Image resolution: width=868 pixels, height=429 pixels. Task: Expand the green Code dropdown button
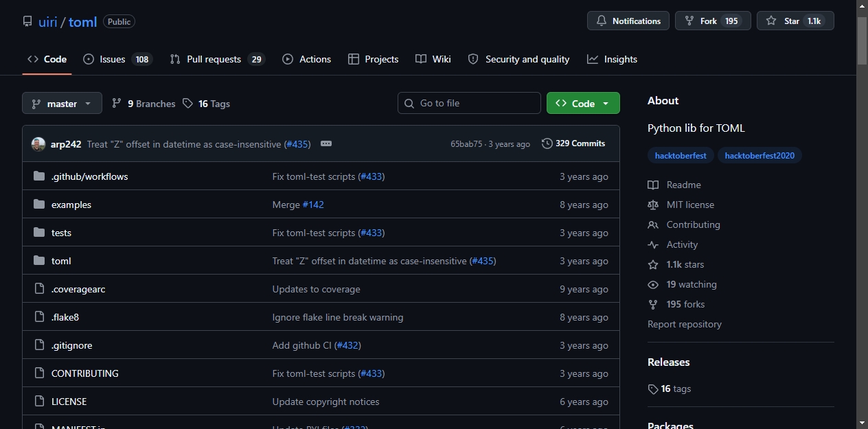(583, 103)
